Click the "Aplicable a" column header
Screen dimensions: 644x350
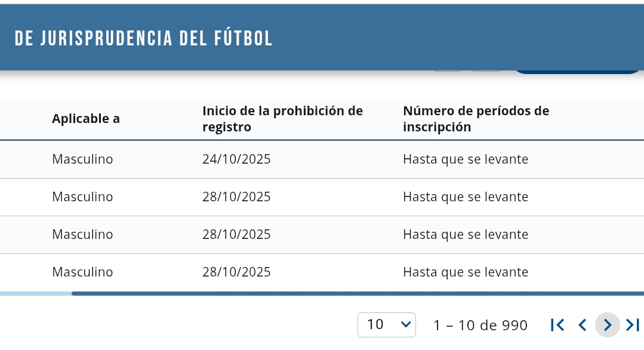[86, 119]
